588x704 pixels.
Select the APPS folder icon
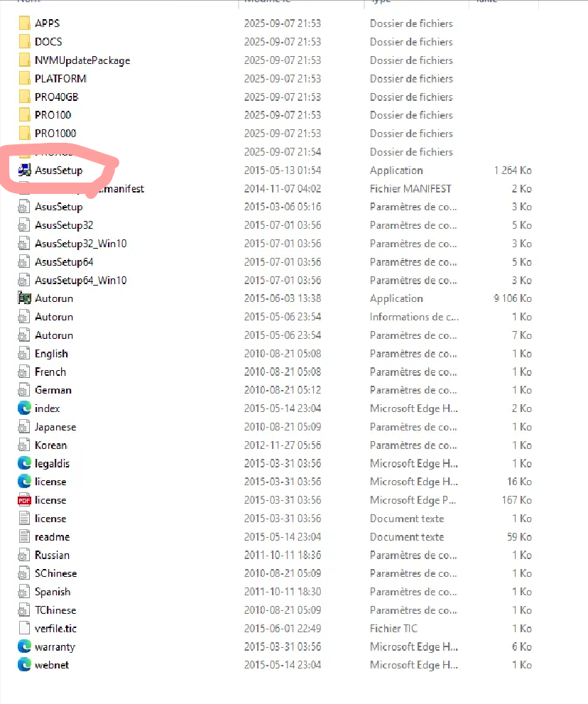tap(25, 23)
